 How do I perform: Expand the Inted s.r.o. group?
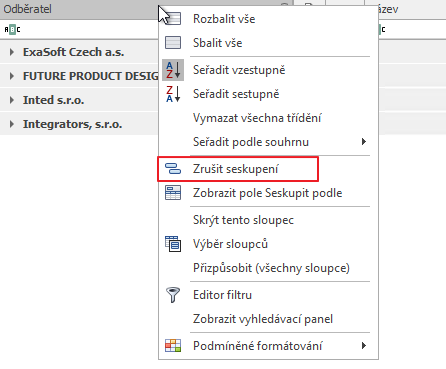[12, 100]
